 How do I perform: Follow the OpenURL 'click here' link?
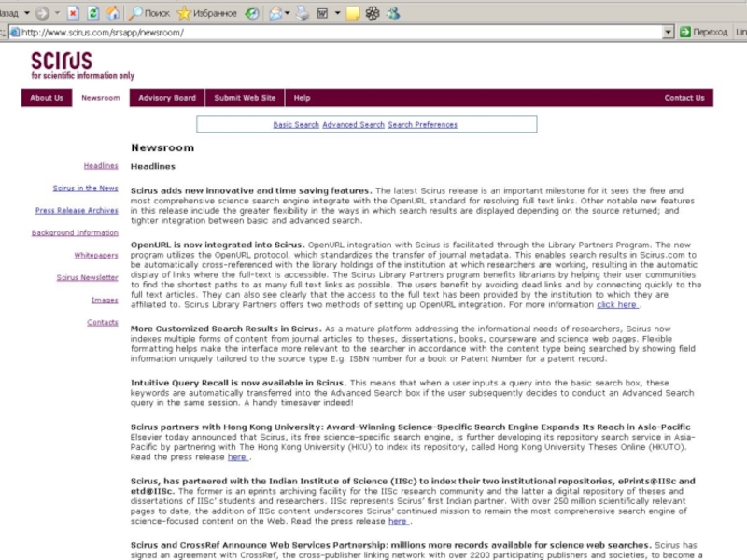click(x=617, y=305)
